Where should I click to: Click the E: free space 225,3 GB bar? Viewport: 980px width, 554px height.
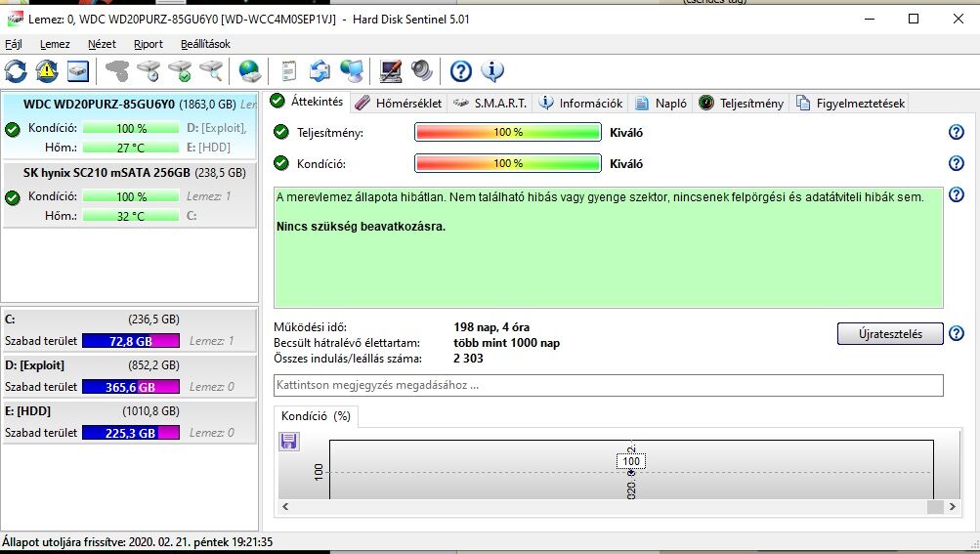[x=131, y=433]
